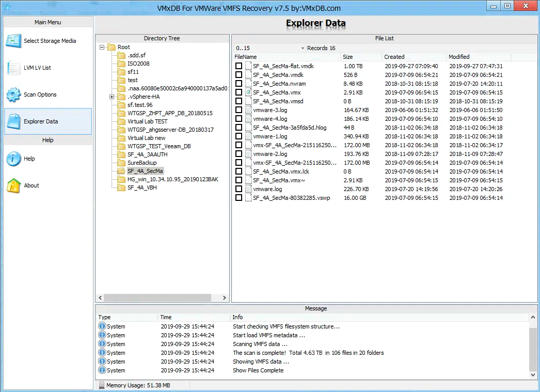Sort file list by FileName column header
This screenshot has height=392, width=540.
tap(287, 57)
